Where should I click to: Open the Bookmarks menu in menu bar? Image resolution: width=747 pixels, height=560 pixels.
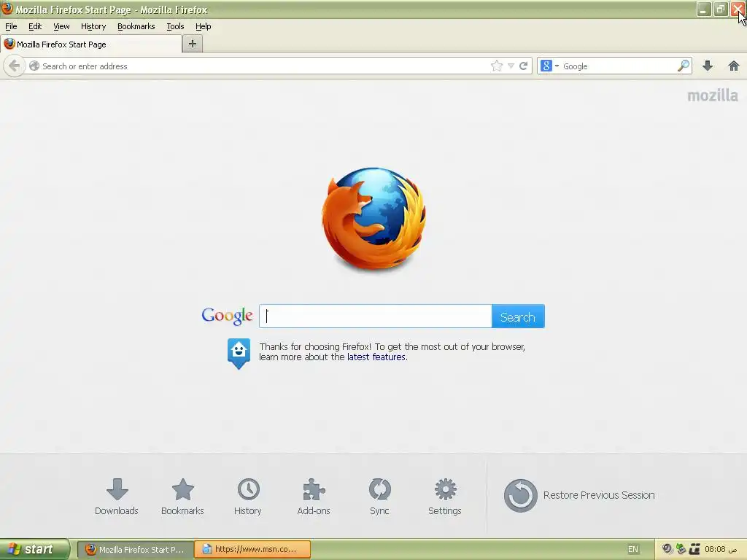point(136,26)
